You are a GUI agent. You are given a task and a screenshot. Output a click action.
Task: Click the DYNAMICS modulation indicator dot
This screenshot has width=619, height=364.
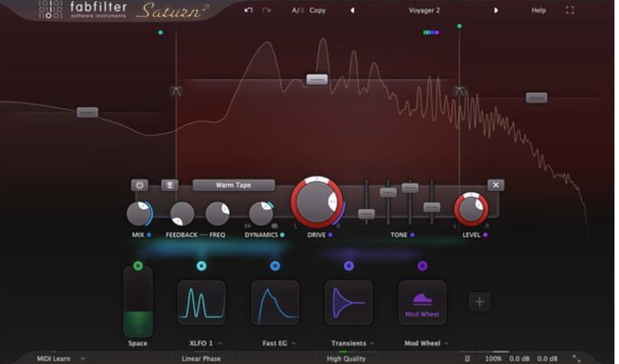click(x=282, y=235)
